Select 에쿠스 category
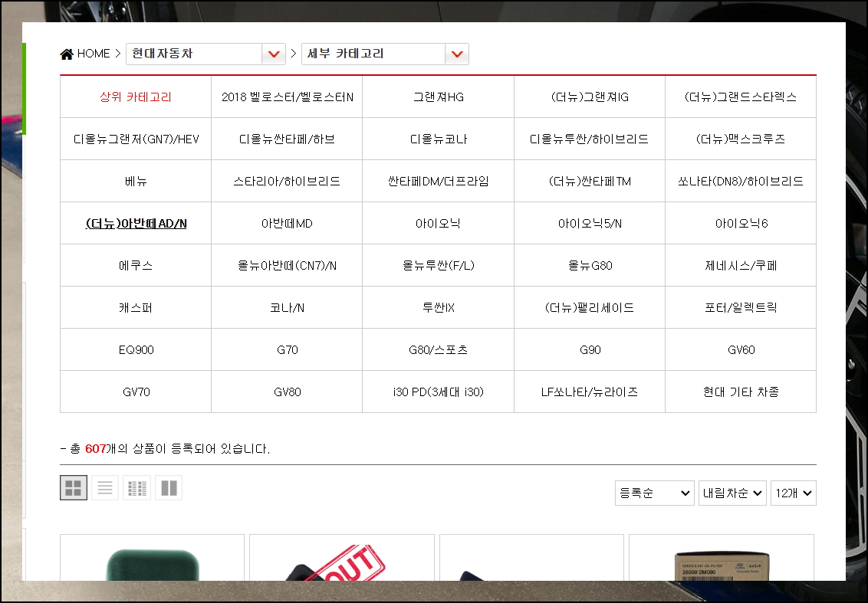Viewport: 868px width, 603px height. [136, 266]
